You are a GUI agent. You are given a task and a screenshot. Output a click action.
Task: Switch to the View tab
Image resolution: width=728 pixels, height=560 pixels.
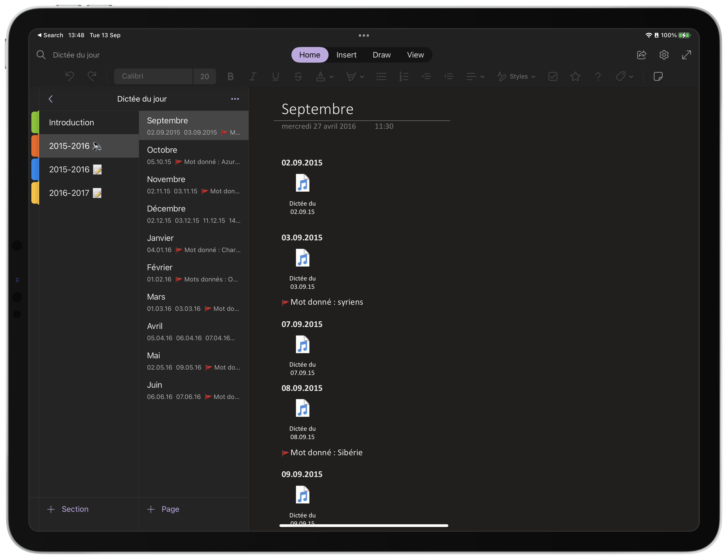[415, 55]
